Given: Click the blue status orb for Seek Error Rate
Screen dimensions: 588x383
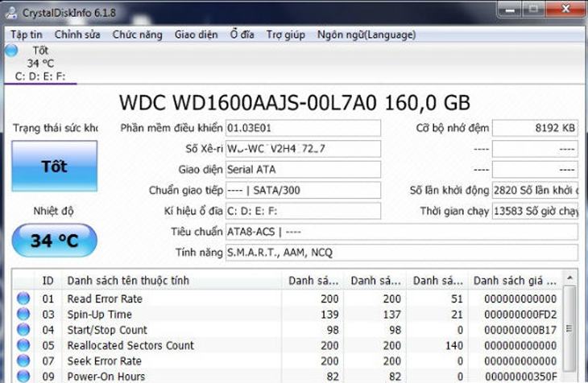Looking at the screenshot, I should coord(23,360).
